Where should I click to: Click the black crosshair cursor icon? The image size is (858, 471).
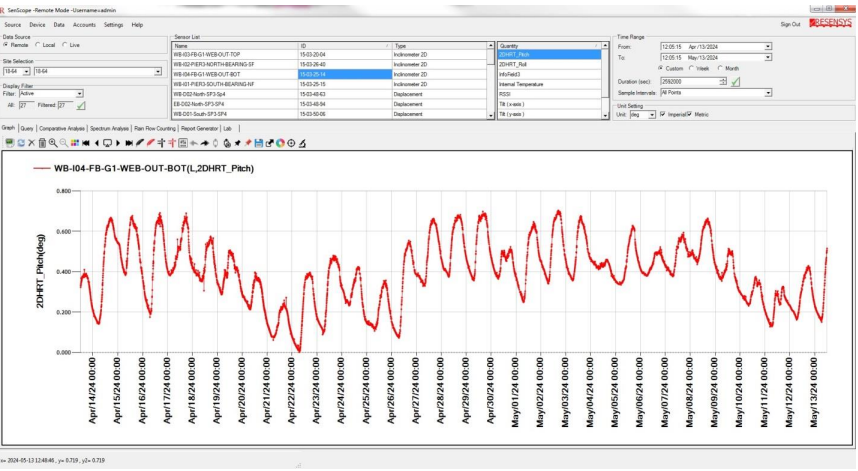click(x=161, y=143)
